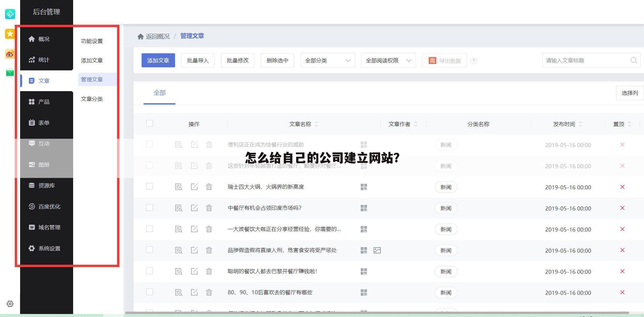The image size is (644, 317).
Task: Open settings gear at bottom left
Action: point(10,304)
